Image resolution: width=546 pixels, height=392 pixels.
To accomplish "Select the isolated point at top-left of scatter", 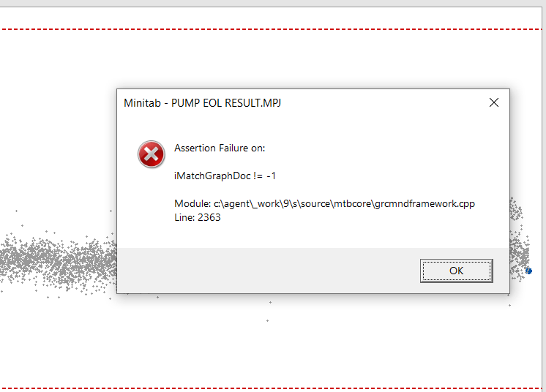I will 16,211.
